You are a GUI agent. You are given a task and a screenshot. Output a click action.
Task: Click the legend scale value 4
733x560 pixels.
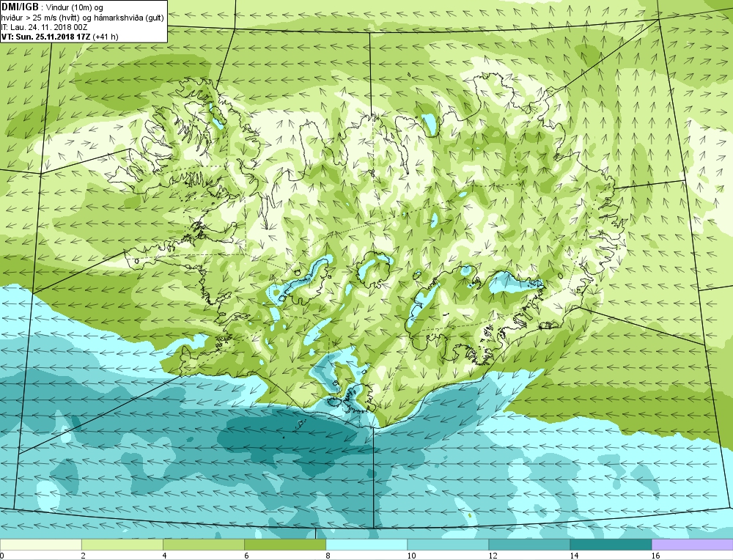coord(165,556)
